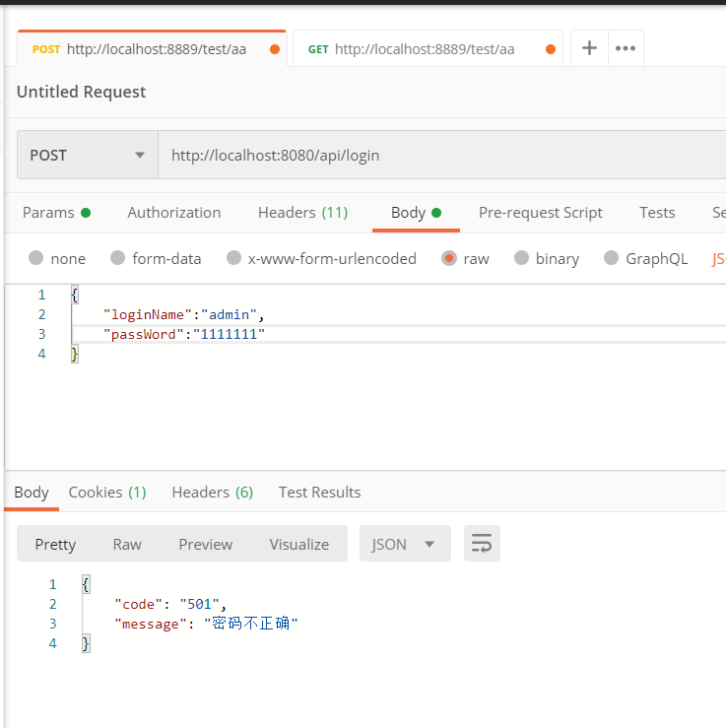The width and height of the screenshot is (726, 728).
Task: Open the tab options three-dots menu
Action: pos(626,48)
